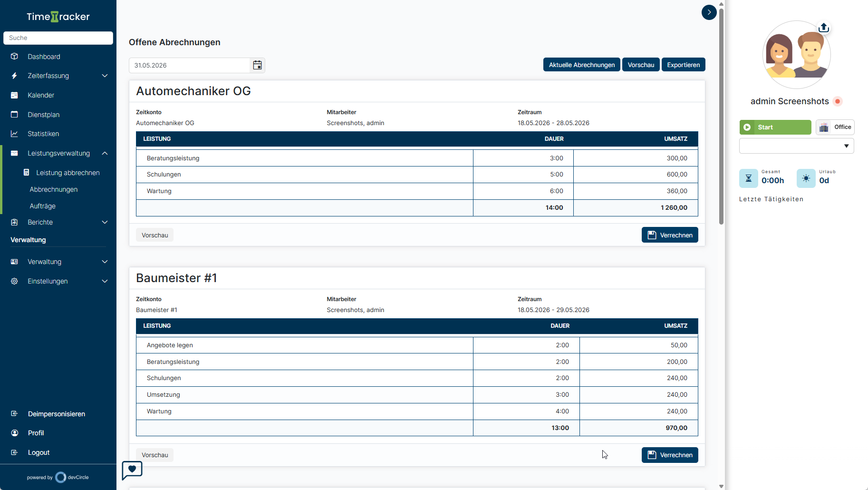Click Beratungsleistung row in Automechaniker OG
Screen dimensions: 868x490
click(417, 158)
